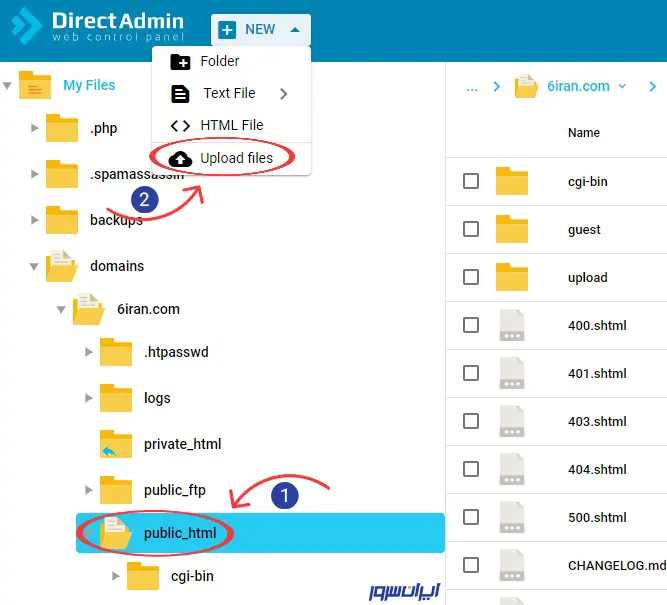Click the My Files folder icon
Viewport: 667px width, 605px height.
[35, 85]
